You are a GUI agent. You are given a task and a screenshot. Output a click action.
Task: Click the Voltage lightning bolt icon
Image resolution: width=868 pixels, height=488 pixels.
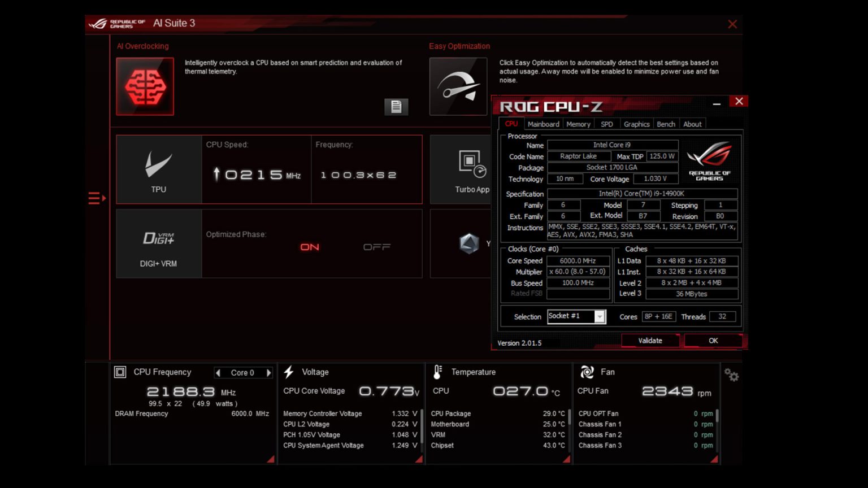click(289, 372)
